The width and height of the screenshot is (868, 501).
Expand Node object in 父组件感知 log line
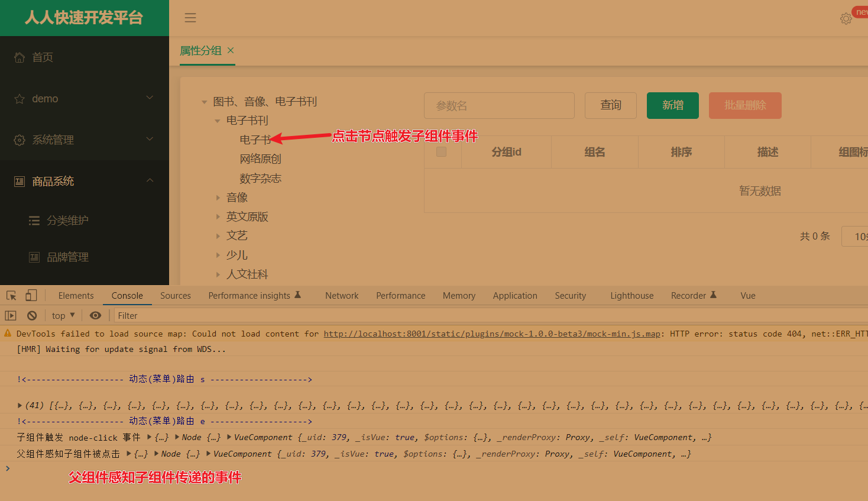pyautogui.click(x=156, y=454)
